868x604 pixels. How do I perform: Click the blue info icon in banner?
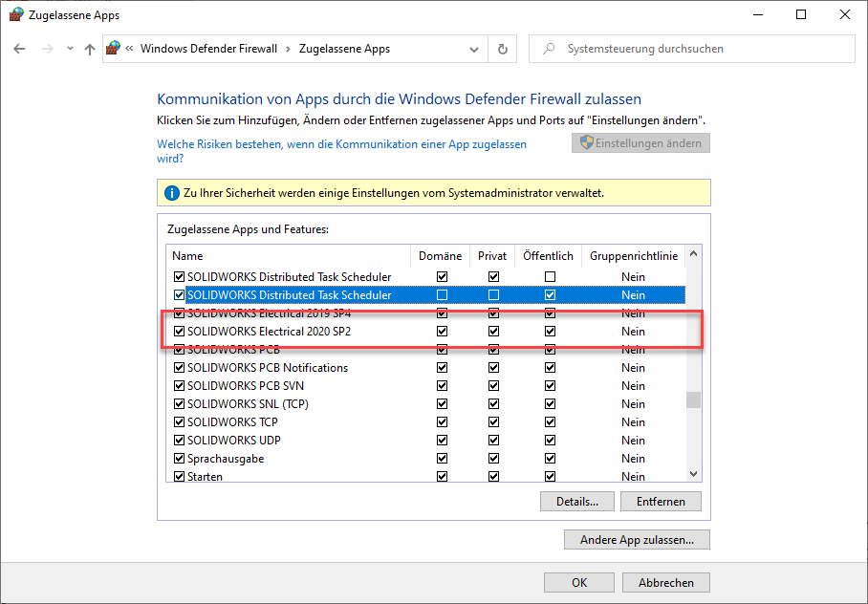(x=172, y=192)
